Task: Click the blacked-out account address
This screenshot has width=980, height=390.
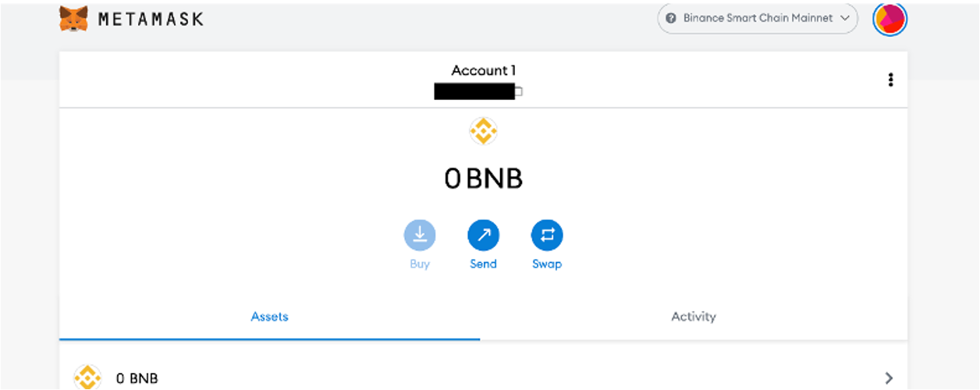Action: 474,91
